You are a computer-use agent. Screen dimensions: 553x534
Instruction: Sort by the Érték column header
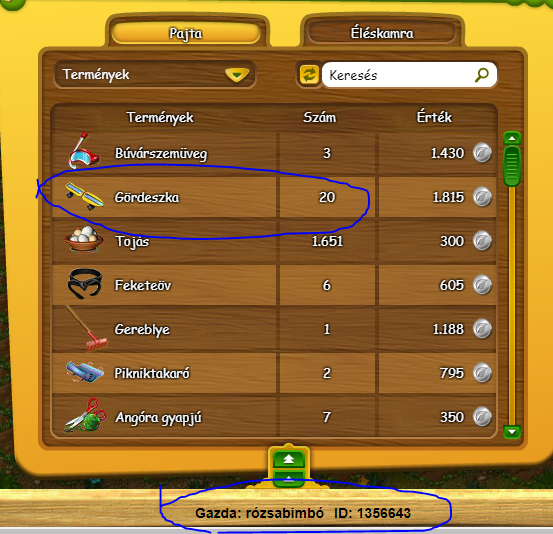click(x=434, y=117)
